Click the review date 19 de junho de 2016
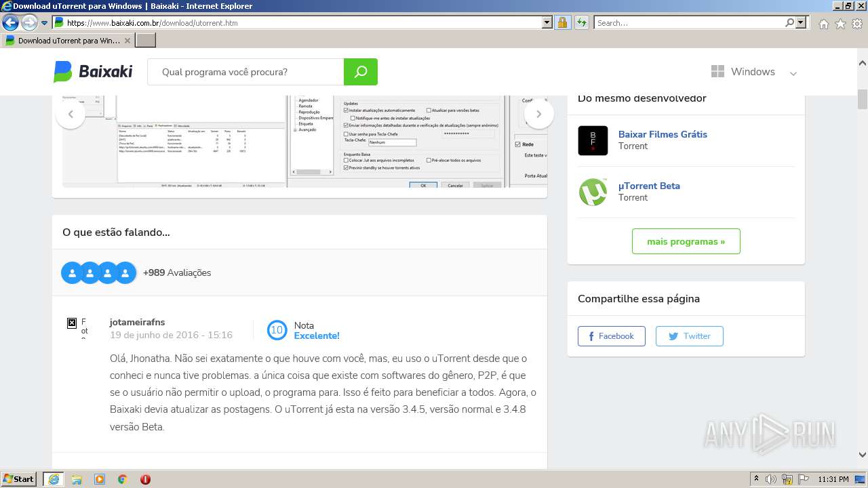Viewport: 868px width, 488px height. pyautogui.click(x=171, y=335)
